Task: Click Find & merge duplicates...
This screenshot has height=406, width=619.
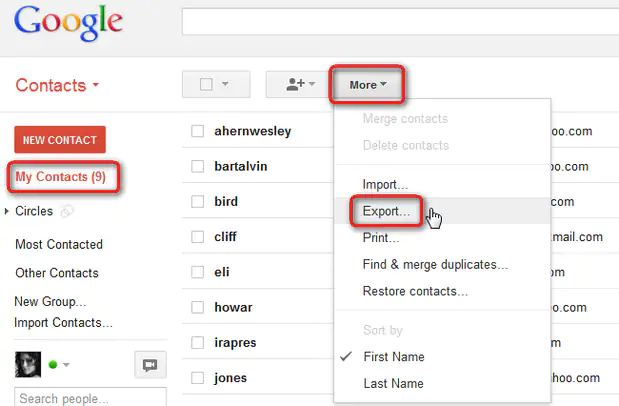Action: [435, 265]
